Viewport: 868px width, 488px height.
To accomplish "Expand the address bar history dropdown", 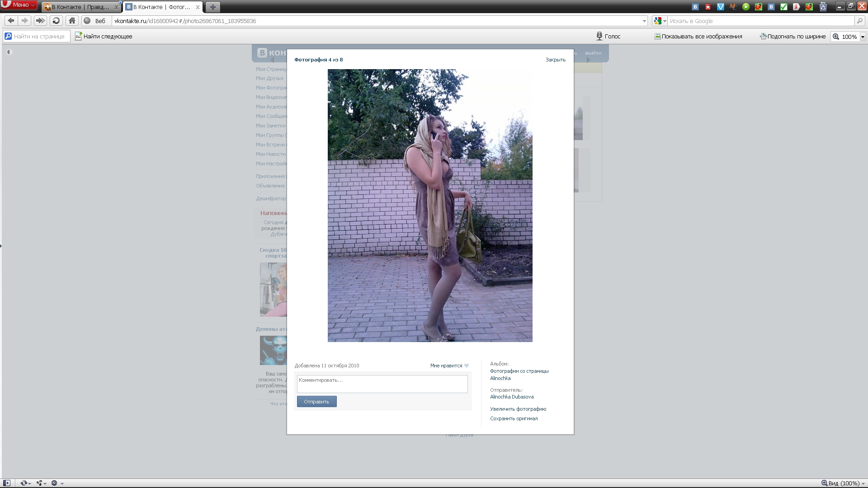I will (x=644, y=21).
